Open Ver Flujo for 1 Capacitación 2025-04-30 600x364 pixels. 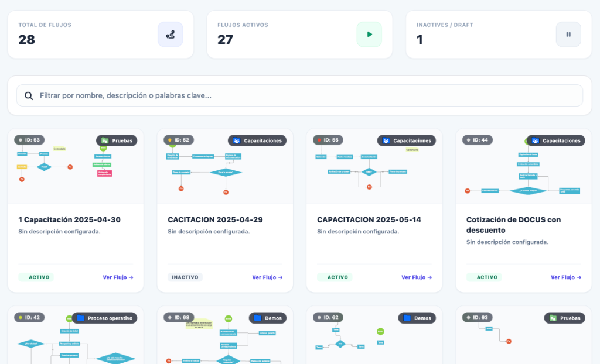click(x=118, y=277)
